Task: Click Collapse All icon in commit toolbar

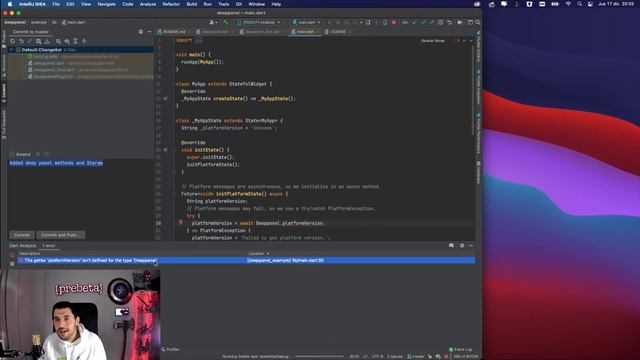Action: [84, 41]
